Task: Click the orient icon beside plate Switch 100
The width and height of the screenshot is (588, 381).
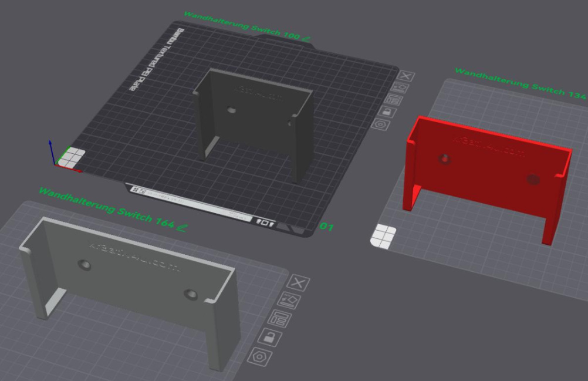Action: 401,87
